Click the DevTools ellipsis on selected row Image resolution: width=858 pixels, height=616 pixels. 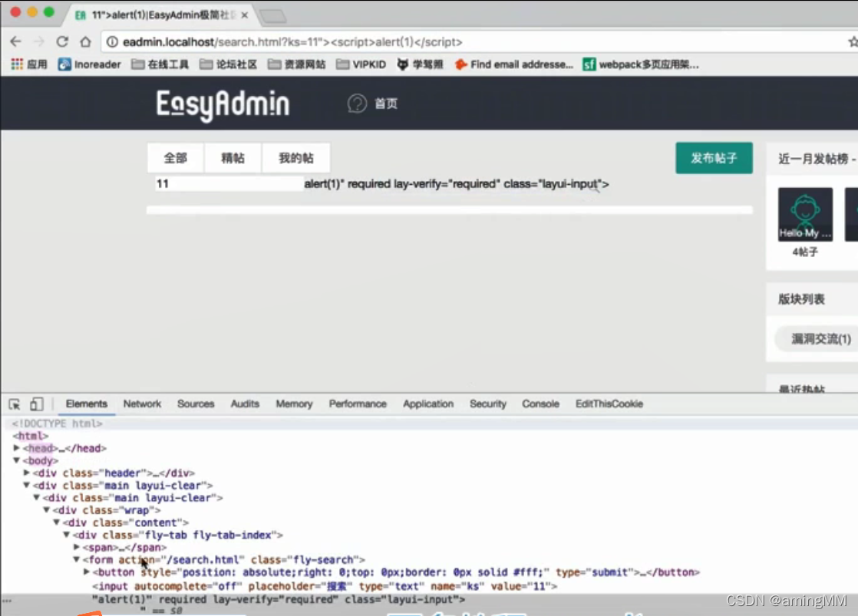7,600
